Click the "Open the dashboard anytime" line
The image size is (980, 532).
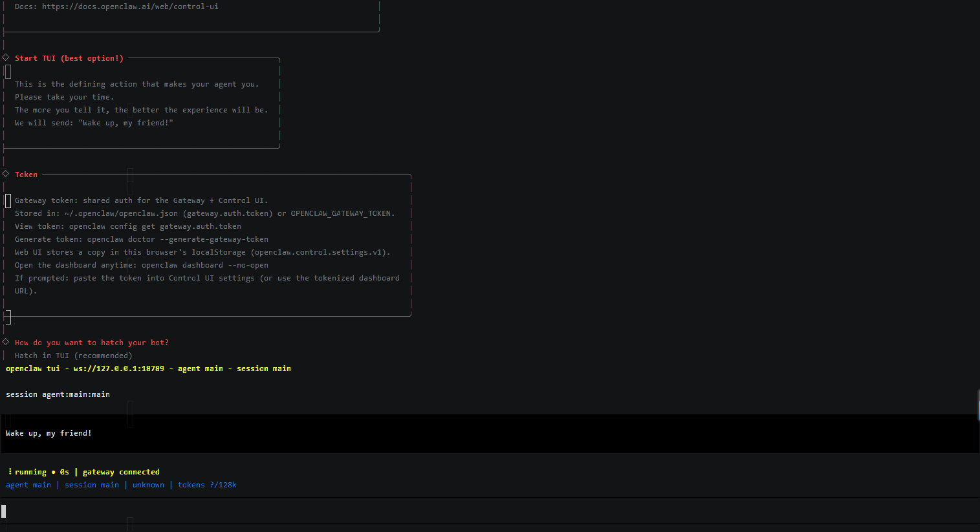click(x=142, y=265)
